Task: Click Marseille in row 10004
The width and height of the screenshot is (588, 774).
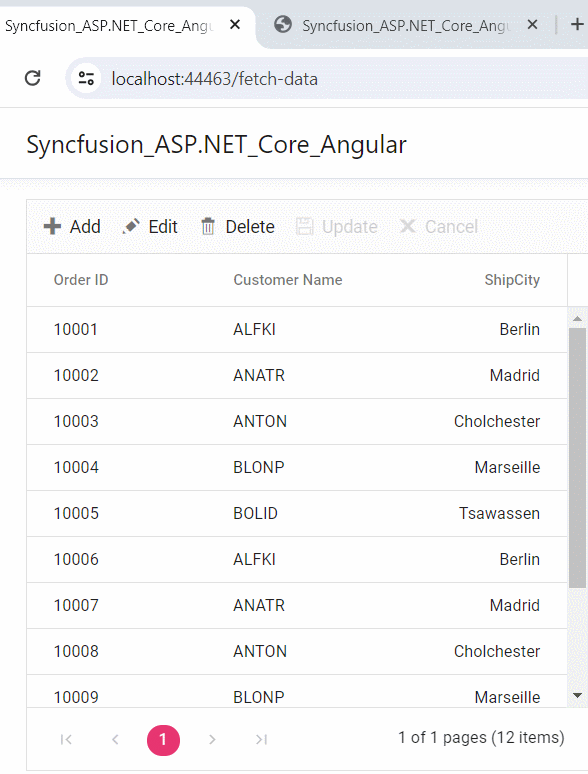Action: 507,467
